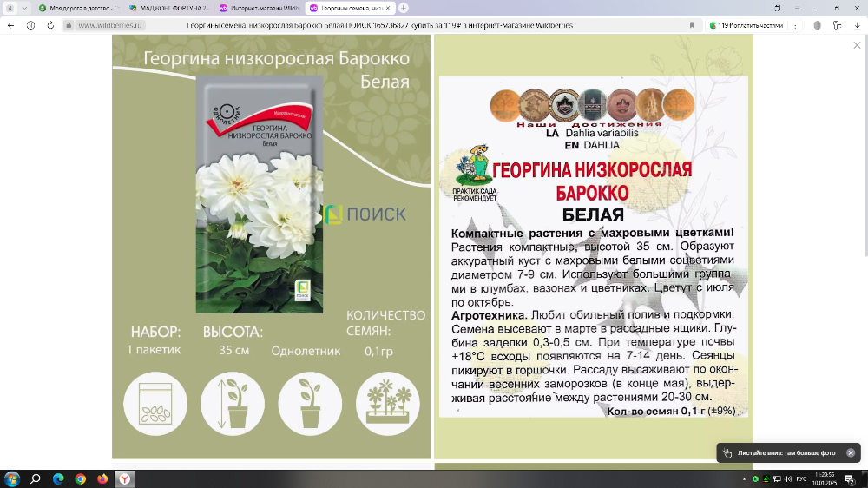
Task: Open Microsoft Edge from the taskbar
Action: tap(58, 478)
